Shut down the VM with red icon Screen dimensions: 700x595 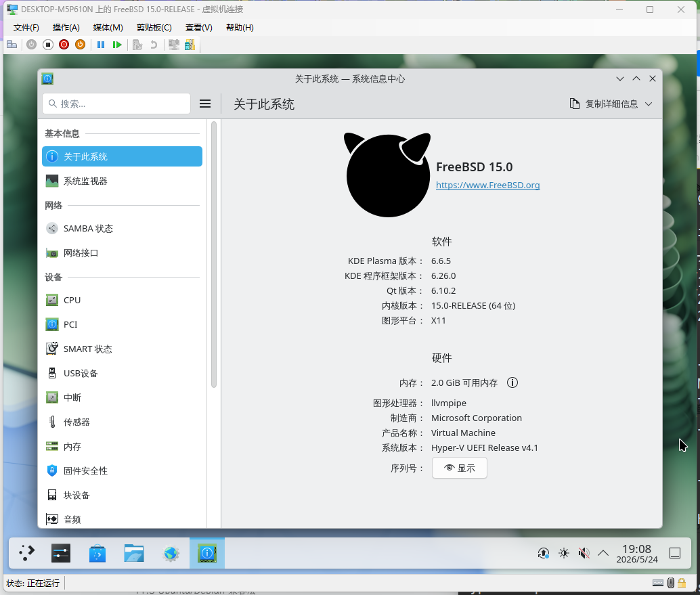[x=64, y=45]
